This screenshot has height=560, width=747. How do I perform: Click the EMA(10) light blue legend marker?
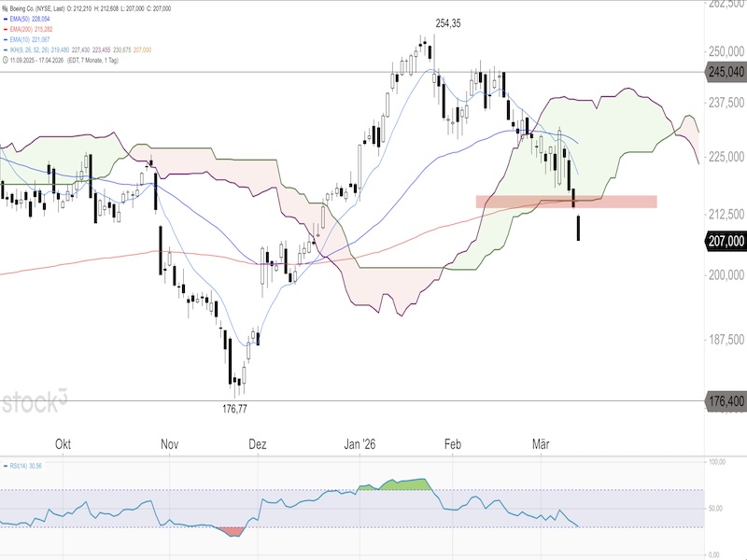pos(6,38)
